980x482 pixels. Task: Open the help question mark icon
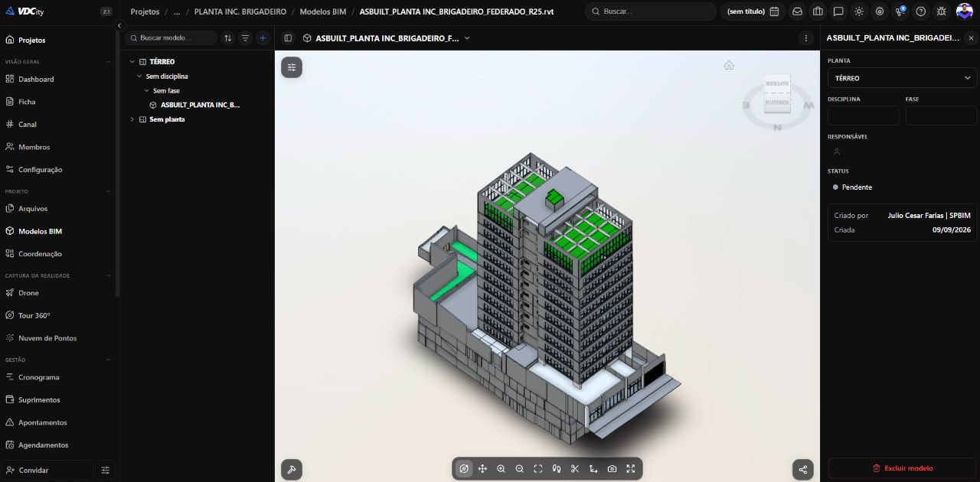click(921, 11)
